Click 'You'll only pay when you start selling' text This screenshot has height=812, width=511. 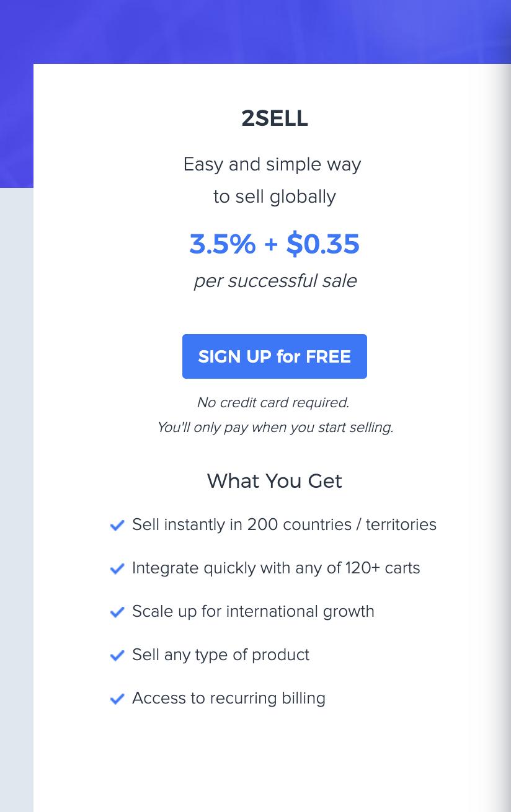coord(275,427)
